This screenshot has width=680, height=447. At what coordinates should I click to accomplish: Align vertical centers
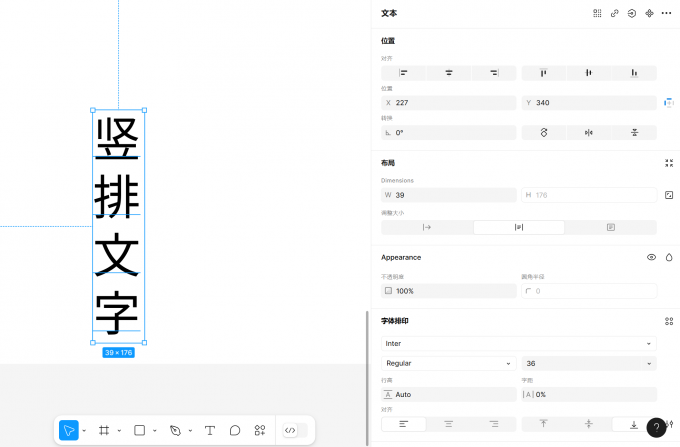coord(588,73)
